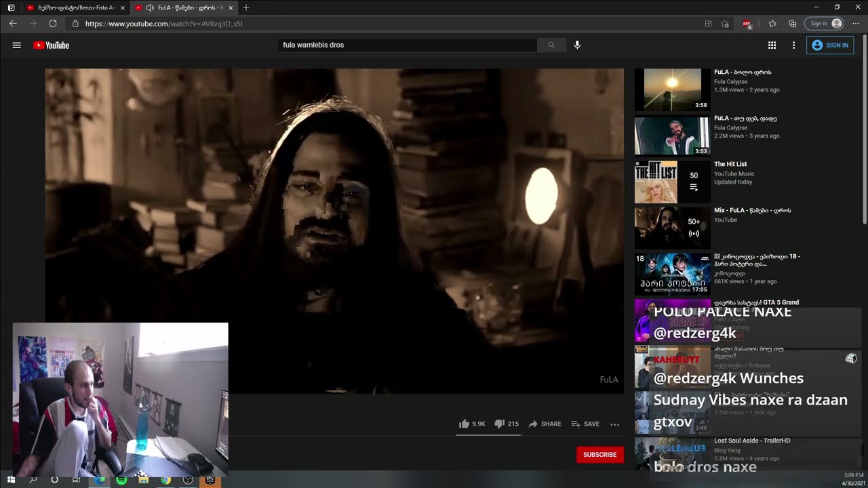Open browser Collections icon
The width and height of the screenshot is (868, 488).
(x=791, y=24)
